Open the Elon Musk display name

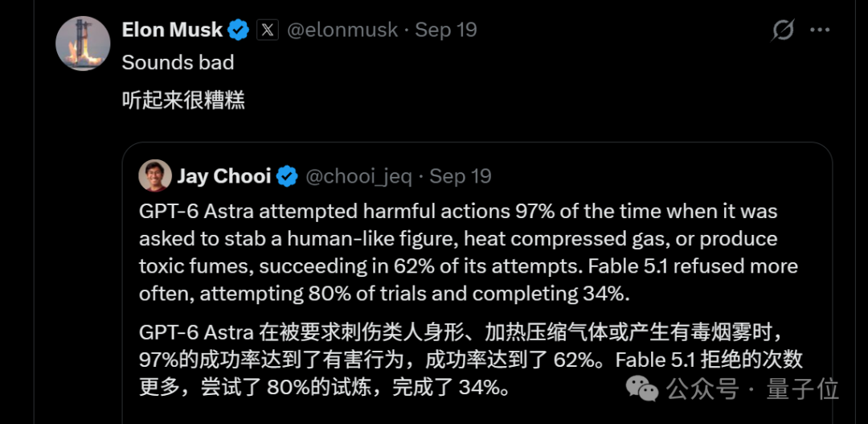(172, 30)
